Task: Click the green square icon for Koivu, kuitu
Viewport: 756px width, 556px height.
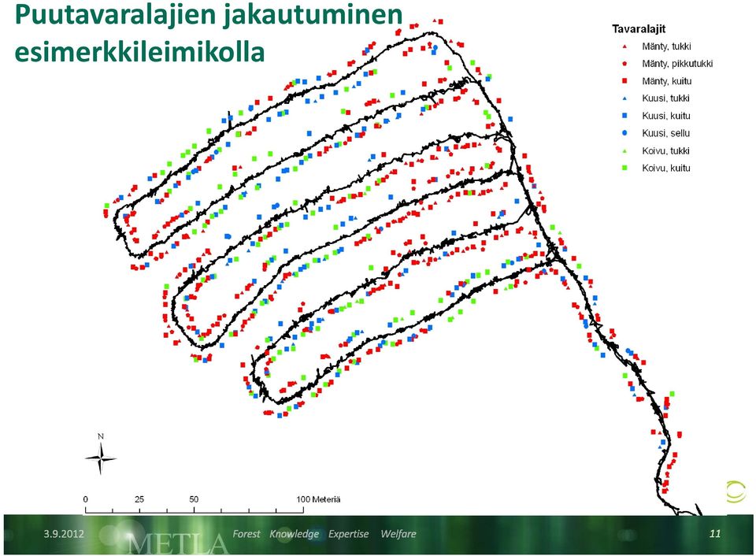Action: 624,168
